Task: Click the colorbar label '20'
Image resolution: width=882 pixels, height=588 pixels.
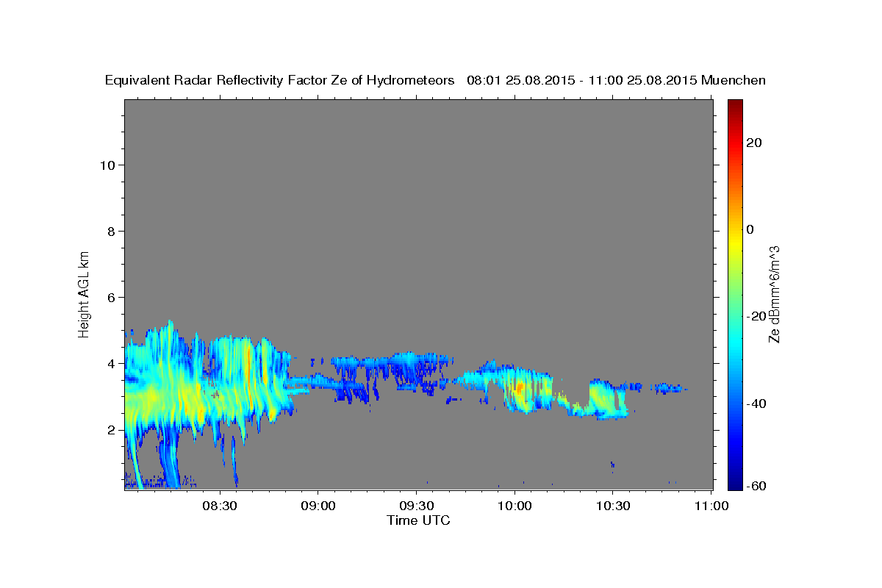Action: pos(753,143)
